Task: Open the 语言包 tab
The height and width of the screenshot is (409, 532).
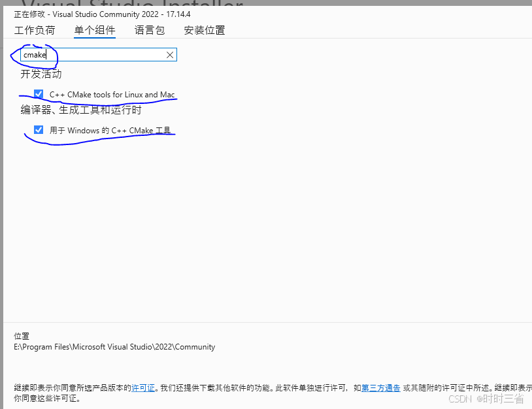Action: 150,30
